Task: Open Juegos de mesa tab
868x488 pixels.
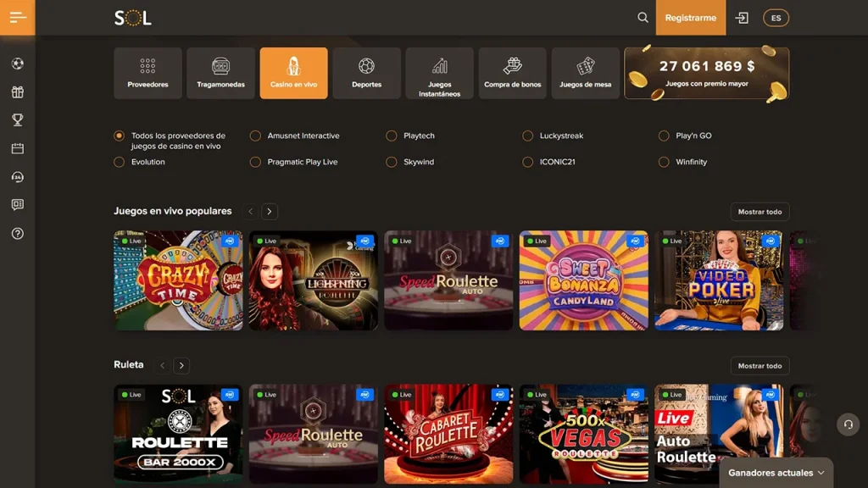Action: coord(586,73)
